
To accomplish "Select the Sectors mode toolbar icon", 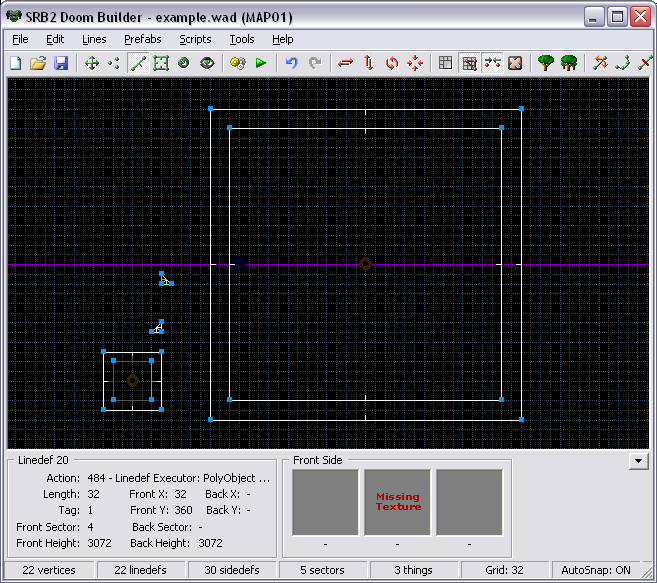I will [x=161, y=63].
